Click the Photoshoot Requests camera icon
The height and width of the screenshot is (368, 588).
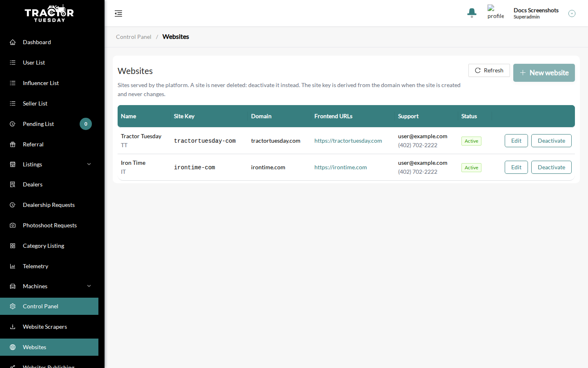(13, 225)
